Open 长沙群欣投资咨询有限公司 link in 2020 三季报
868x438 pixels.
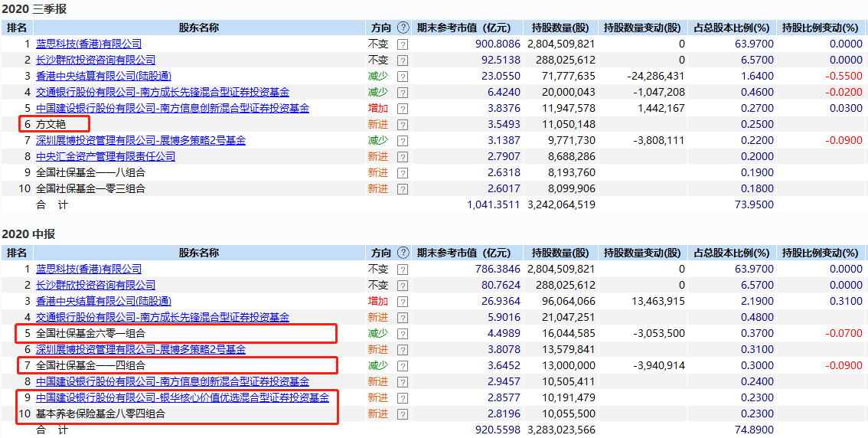[96, 60]
